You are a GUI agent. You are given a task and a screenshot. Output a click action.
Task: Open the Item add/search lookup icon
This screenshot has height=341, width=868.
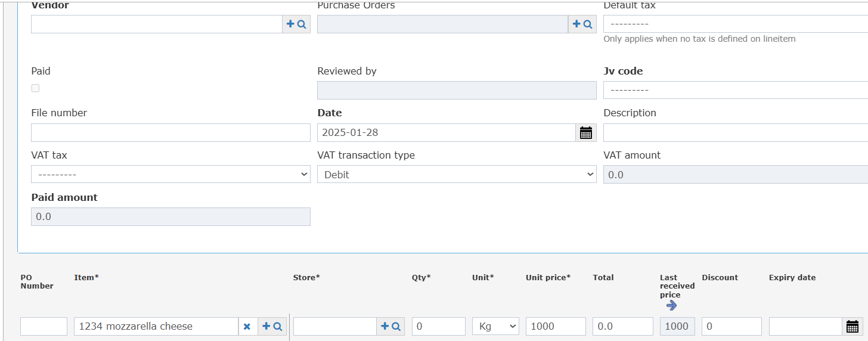[x=272, y=327]
